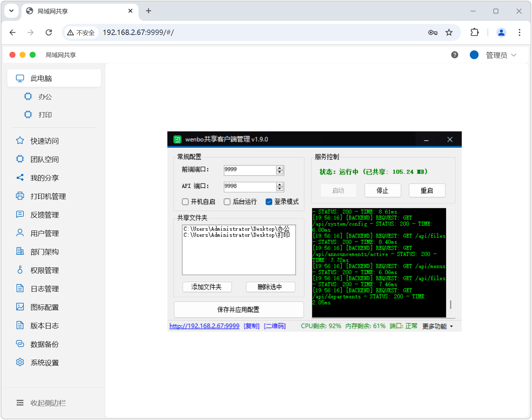
Task: Open the 办公 shared folder
Action: [45, 97]
